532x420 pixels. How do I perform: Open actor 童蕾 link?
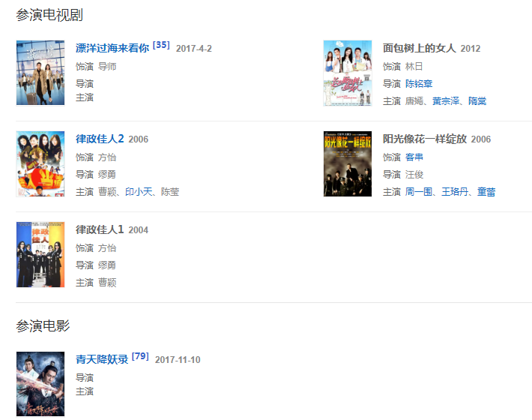pos(486,192)
